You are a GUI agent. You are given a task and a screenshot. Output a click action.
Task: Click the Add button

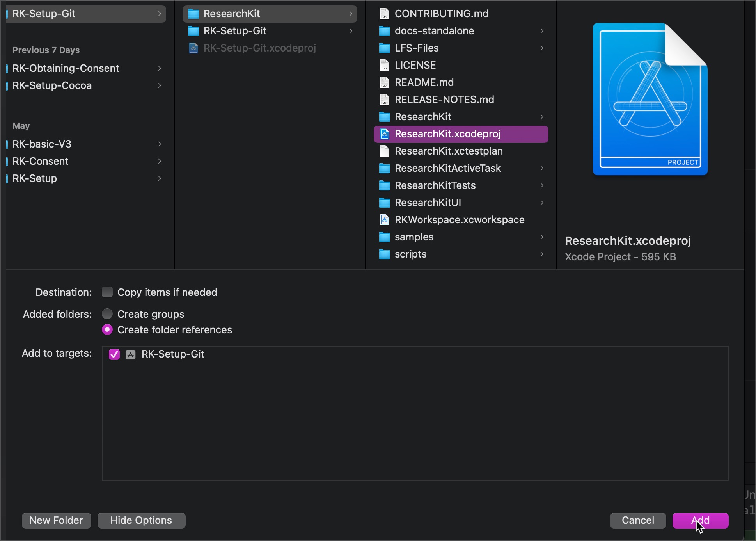(700, 520)
